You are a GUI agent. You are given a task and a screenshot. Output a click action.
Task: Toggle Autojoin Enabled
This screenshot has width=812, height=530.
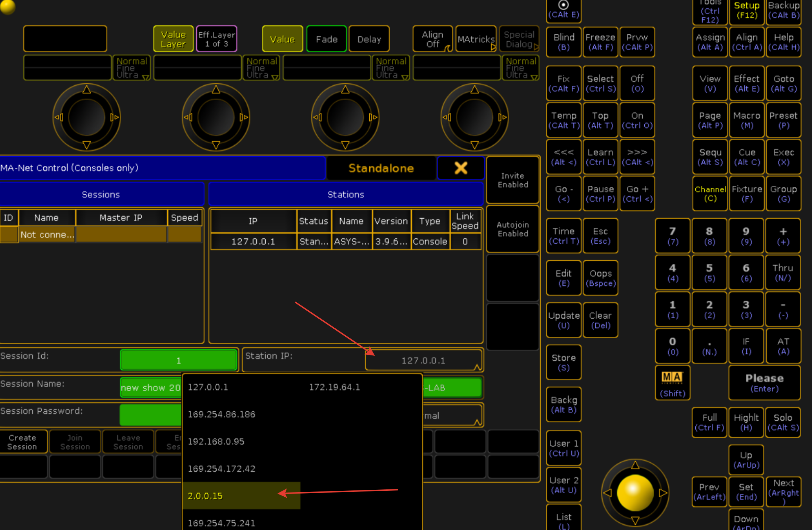pos(513,229)
